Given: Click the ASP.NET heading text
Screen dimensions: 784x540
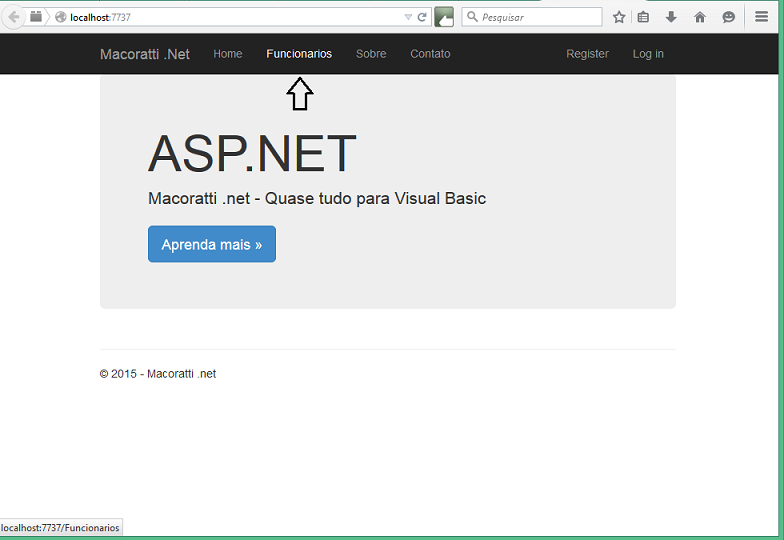Looking at the screenshot, I should pyautogui.click(x=252, y=154).
